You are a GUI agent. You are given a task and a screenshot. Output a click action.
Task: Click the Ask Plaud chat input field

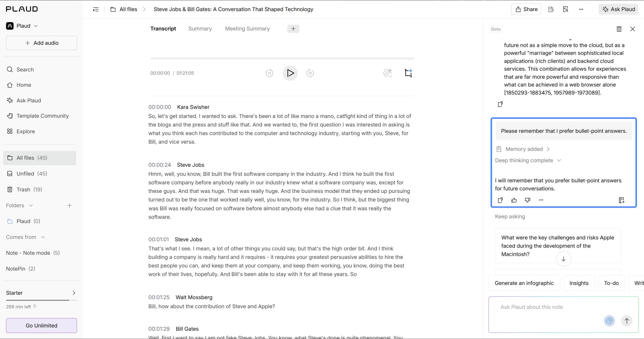pos(563,314)
